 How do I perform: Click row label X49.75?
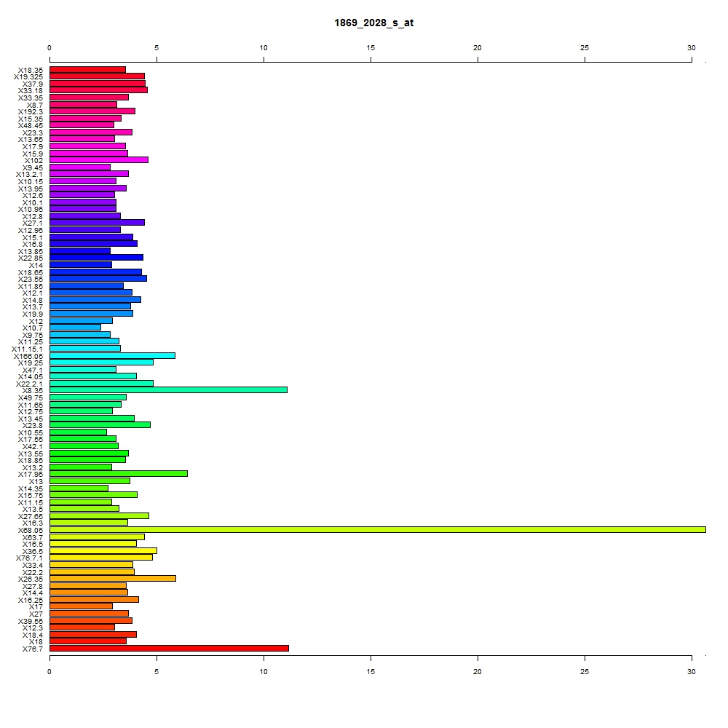click(30, 398)
